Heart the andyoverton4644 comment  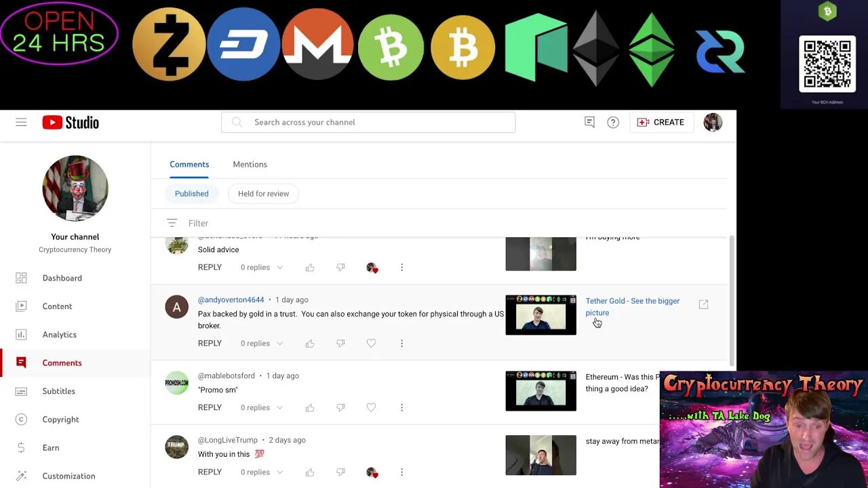coord(371,344)
